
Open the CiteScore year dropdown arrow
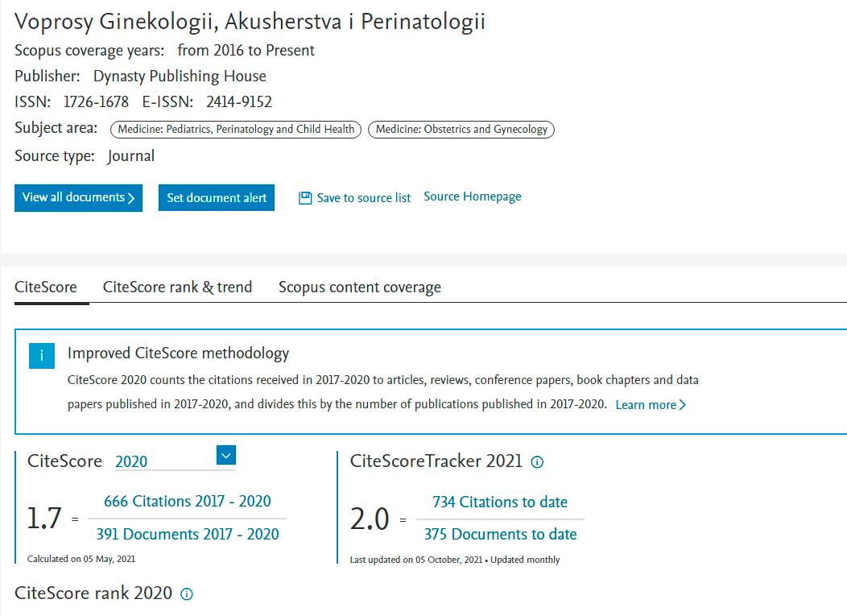point(226,457)
